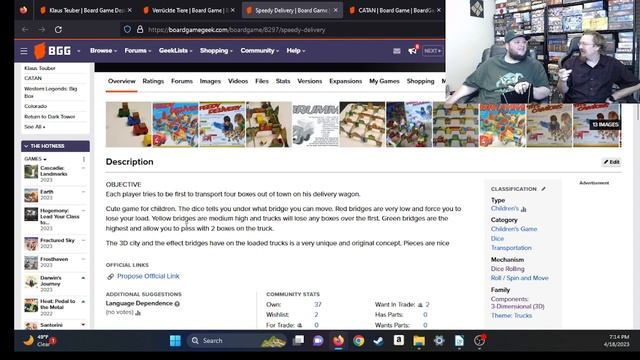
Task: Open the Teams chat taskbar icon
Action: (318, 341)
